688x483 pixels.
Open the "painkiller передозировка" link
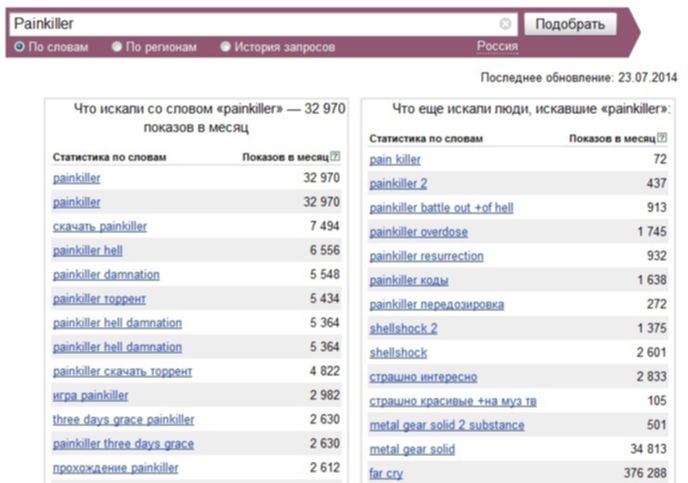click(x=437, y=304)
